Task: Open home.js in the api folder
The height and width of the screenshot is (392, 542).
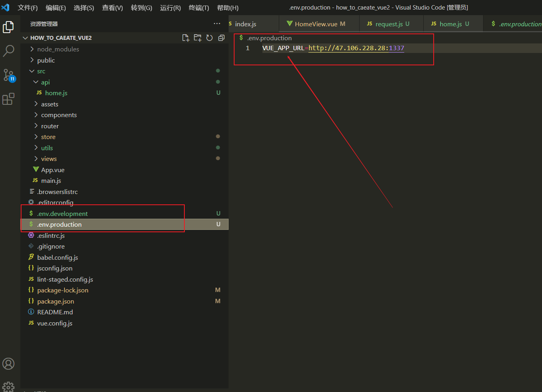Action: coord(125,93)
